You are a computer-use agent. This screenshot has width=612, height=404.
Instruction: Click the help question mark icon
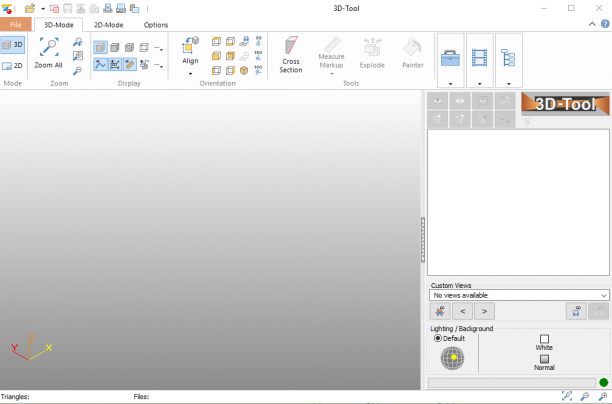(605, 24)
